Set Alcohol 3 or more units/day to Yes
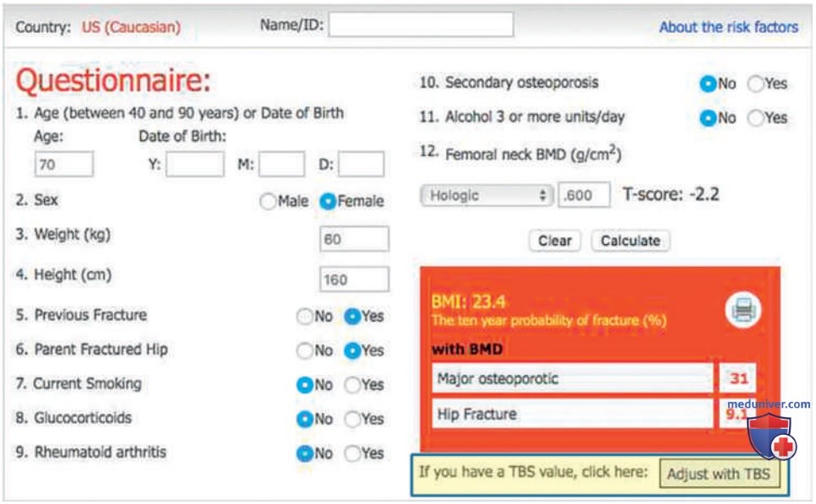This screenshot has width=816, height=504. pyautogui.click(x=755, y=118)
